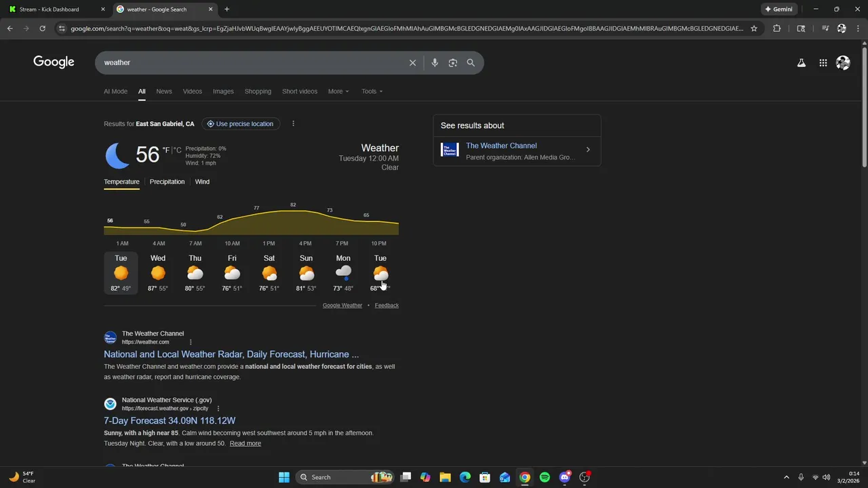This screenshot has width=868, height=488.
Task: Open the Gemini button in Chrome
Action: (x=778, y=9)
